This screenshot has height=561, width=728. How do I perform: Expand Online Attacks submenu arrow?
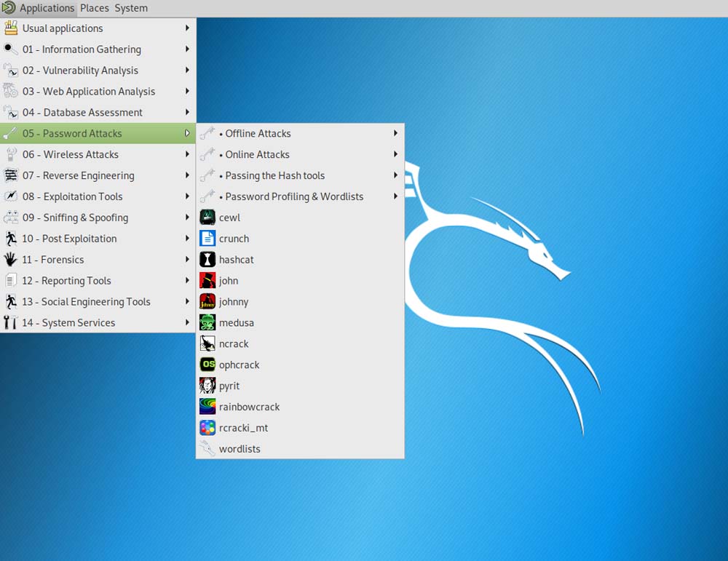coord(395,154)
